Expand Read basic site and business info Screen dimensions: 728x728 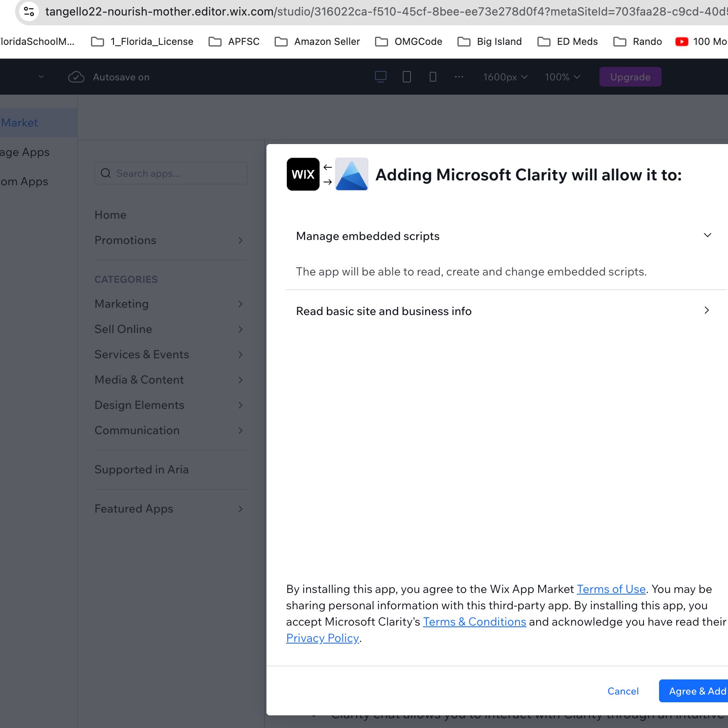(x=706, y=311)
